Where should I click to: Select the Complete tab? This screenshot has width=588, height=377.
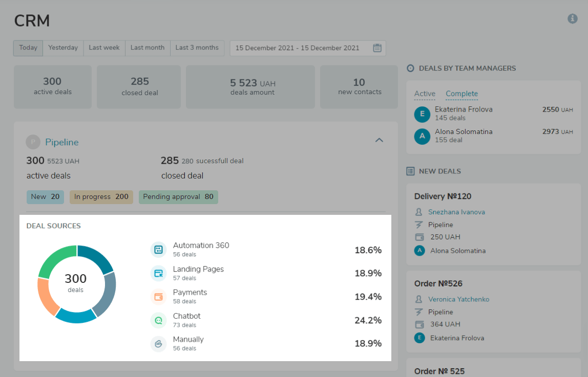tap(461, 94)
